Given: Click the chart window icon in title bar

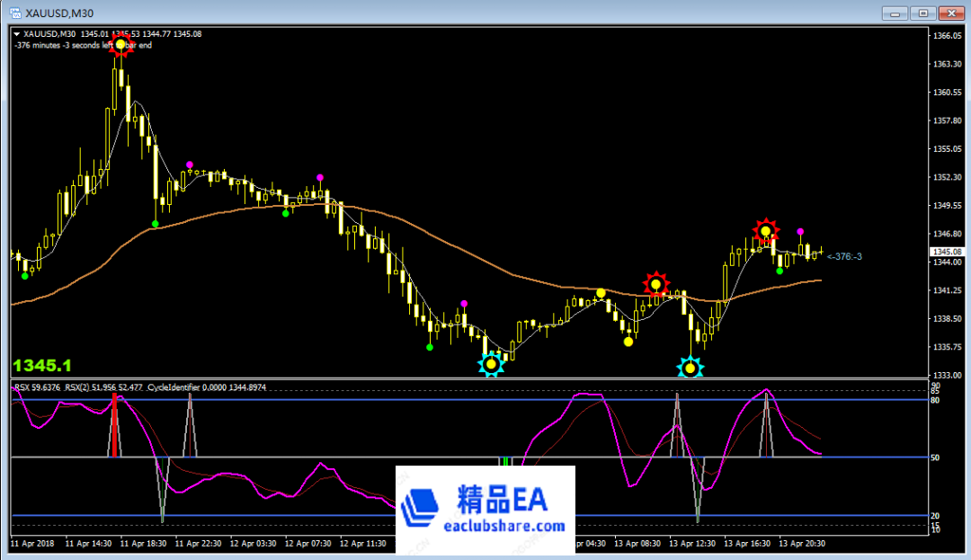Looking at the screenshot, I should click(15, 13).
